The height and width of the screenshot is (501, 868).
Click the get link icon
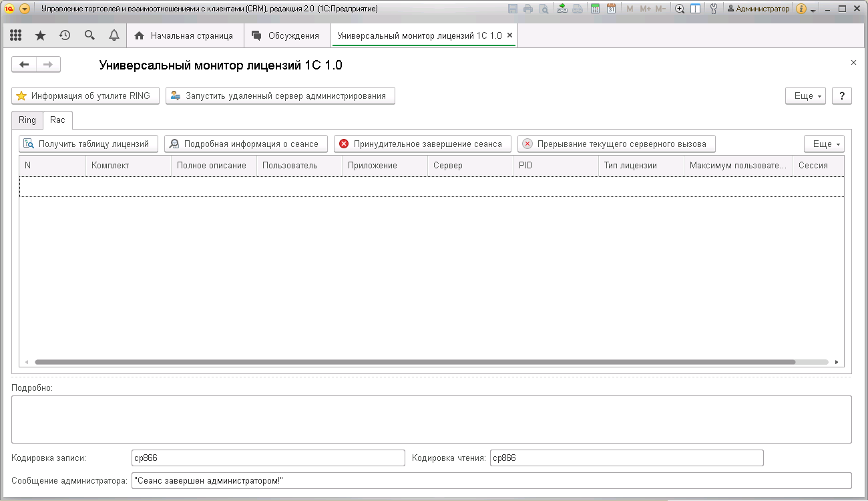(x=562, y=9)
